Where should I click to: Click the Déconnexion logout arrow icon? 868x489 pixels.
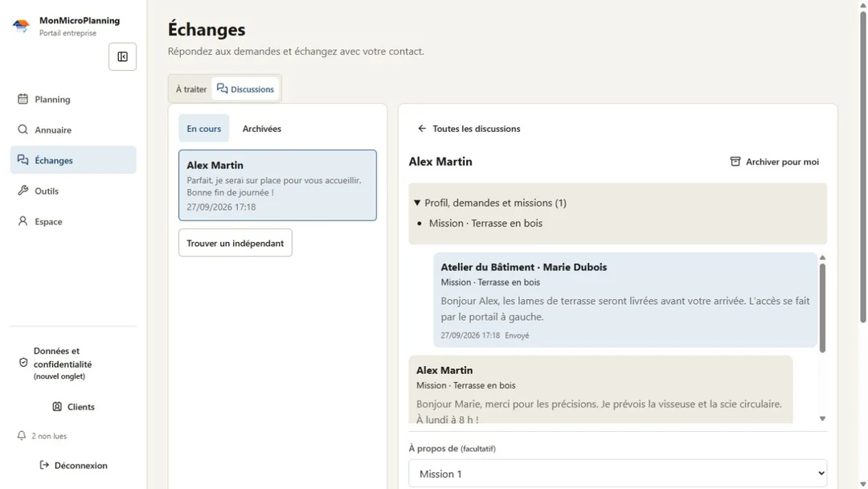click(x=44, y=465)
